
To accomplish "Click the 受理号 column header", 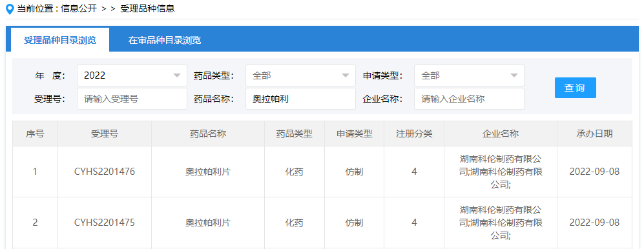I will 105,134.
